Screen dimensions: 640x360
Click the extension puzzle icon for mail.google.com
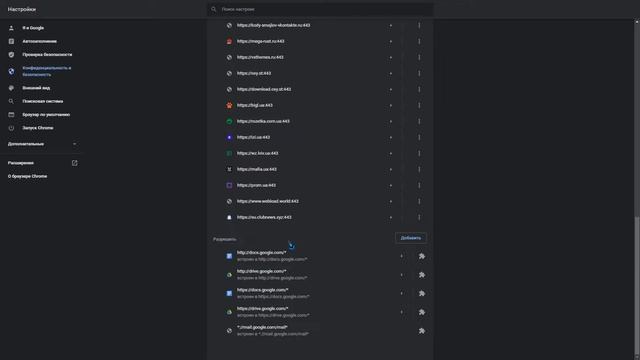tap(422, 331)
